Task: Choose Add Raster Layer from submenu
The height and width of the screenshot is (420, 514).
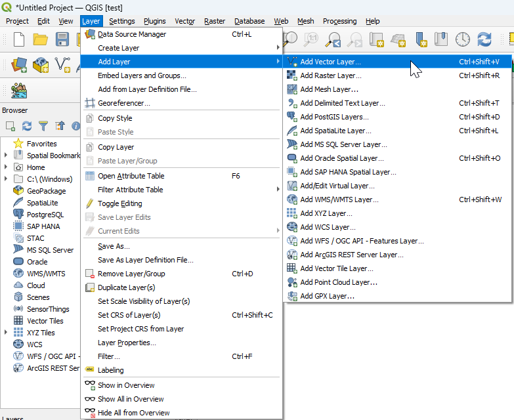Action: tap(330, 75)
